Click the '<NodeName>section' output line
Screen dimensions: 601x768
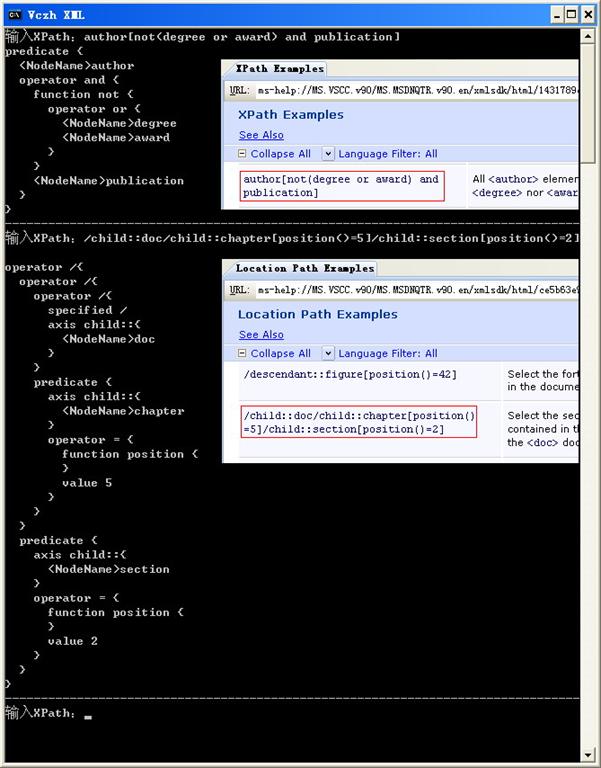109,569
